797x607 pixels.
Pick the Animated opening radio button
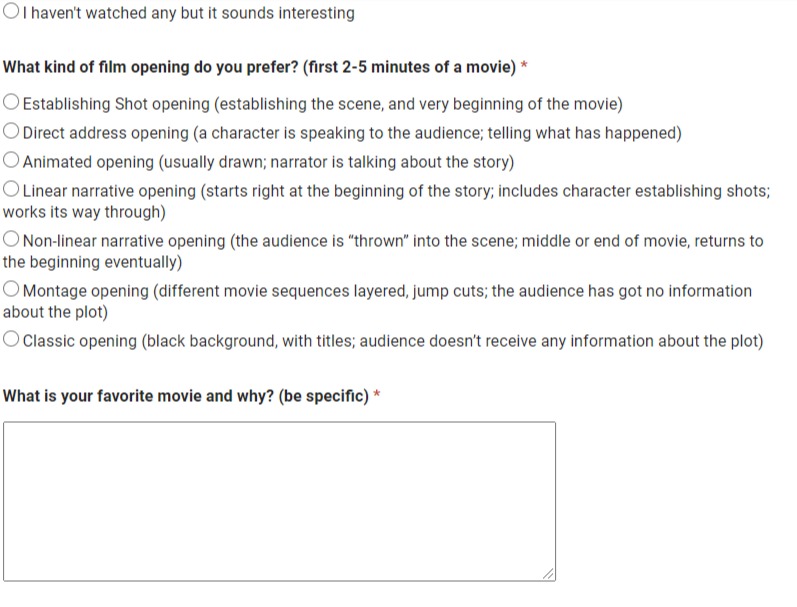[11, 161]
